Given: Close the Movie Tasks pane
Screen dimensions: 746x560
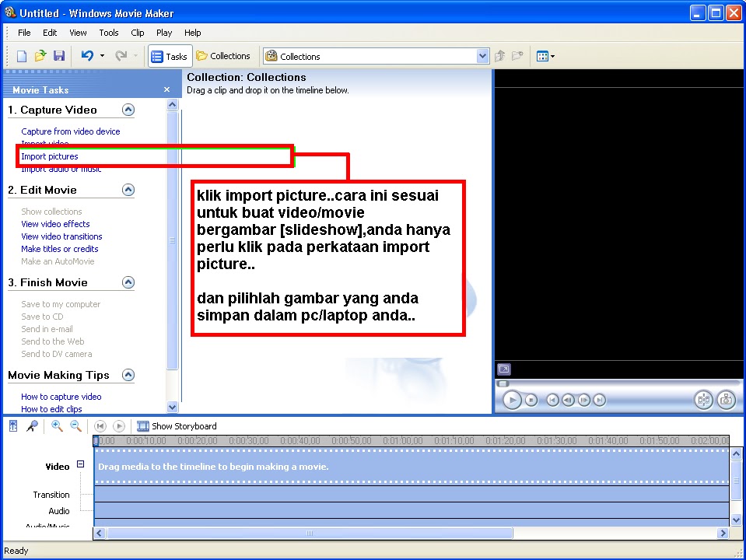Looking at the screenshot, I should [x=166, y=89].
